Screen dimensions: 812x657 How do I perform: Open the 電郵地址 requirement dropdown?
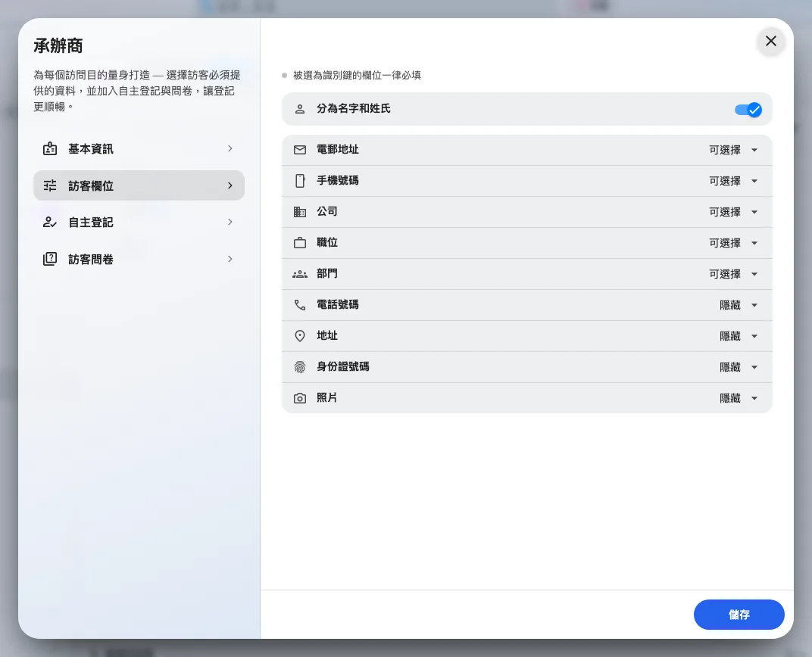734,150
